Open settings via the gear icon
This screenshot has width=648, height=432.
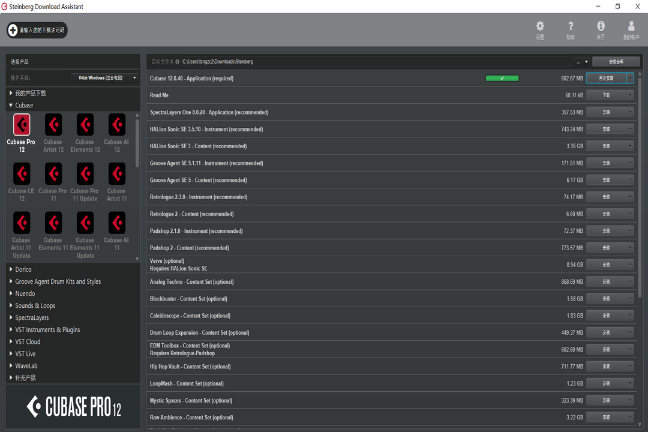tap(540, 27)
